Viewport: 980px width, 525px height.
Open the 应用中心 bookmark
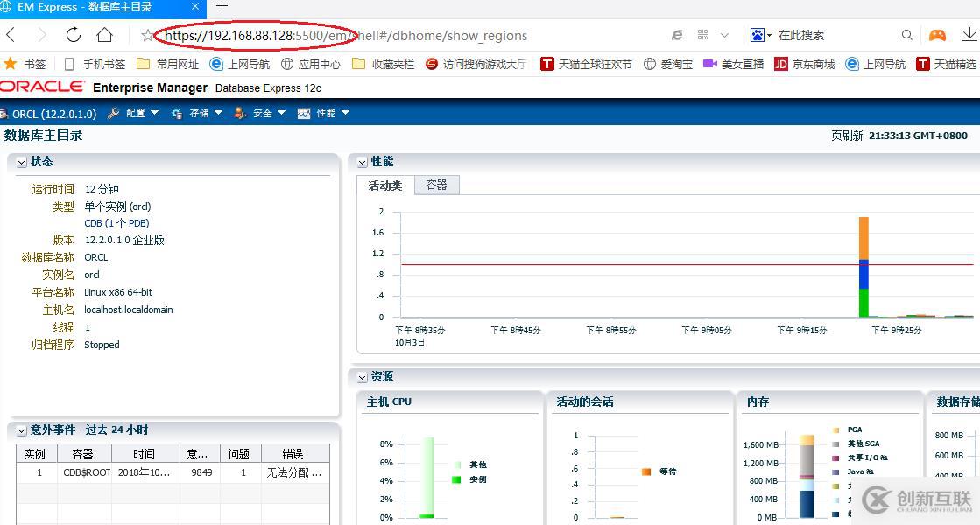pyautogui.click(x=311, y=64)
